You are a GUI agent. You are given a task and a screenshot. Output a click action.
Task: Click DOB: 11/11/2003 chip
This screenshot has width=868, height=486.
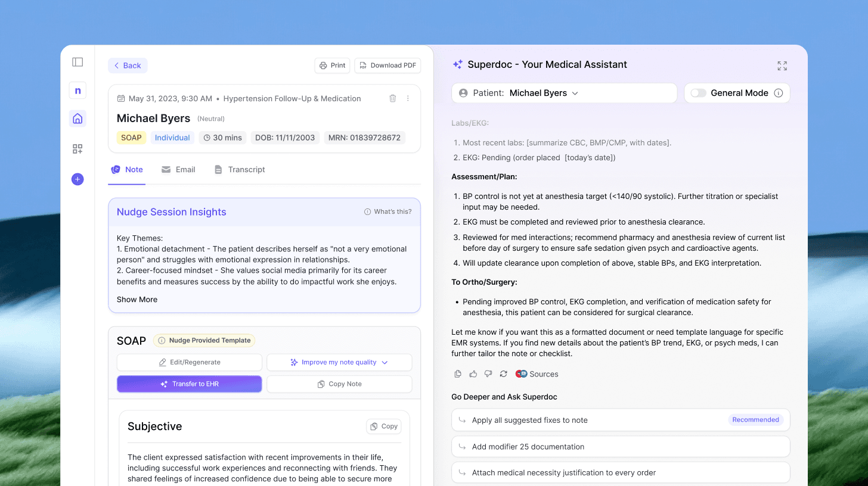[285, 138]
